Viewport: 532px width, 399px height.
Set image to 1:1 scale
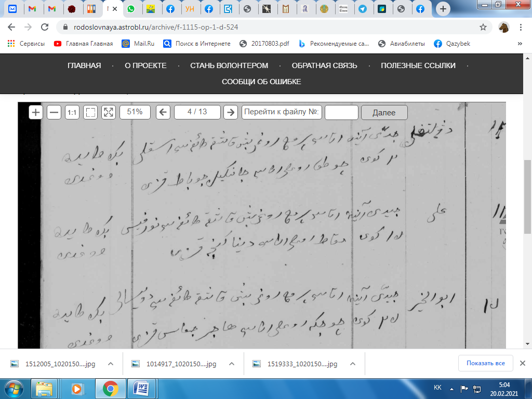click(x=72, y=112)
